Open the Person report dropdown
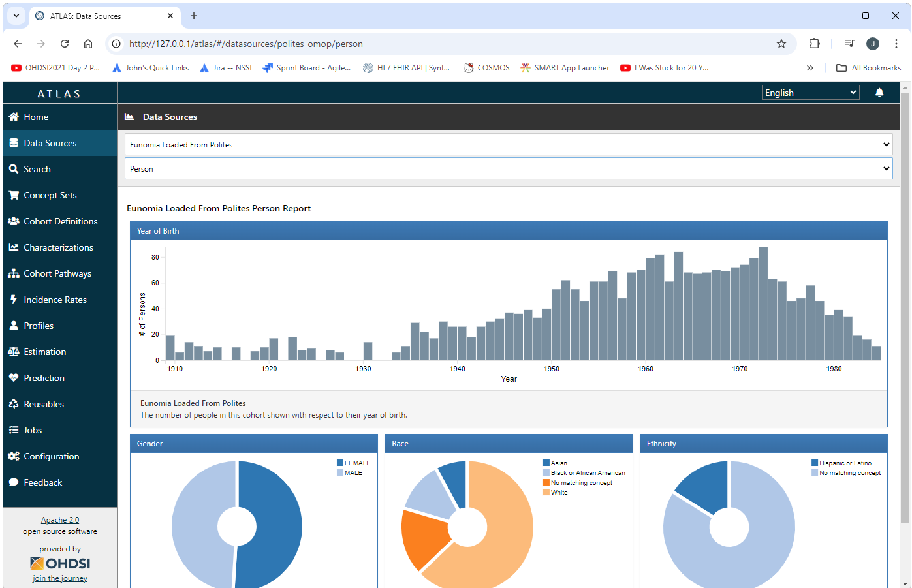 pos(509,168)
